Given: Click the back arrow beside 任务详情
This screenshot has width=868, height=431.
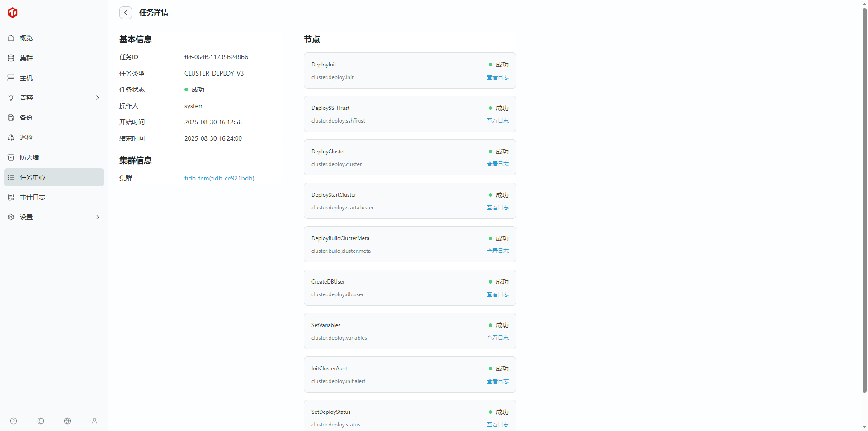Looking at the screenshot, I should click(x=126, y=13).
